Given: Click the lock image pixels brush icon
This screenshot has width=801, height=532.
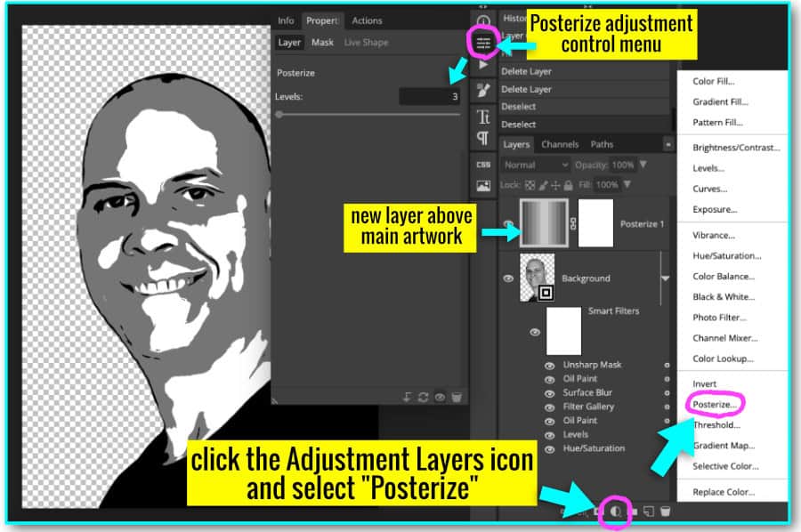Looking at the screenshot, I should 543,185.
